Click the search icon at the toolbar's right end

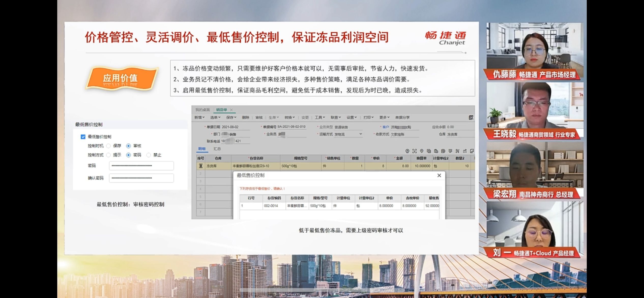pyautogui.click(x=471, y=117)
